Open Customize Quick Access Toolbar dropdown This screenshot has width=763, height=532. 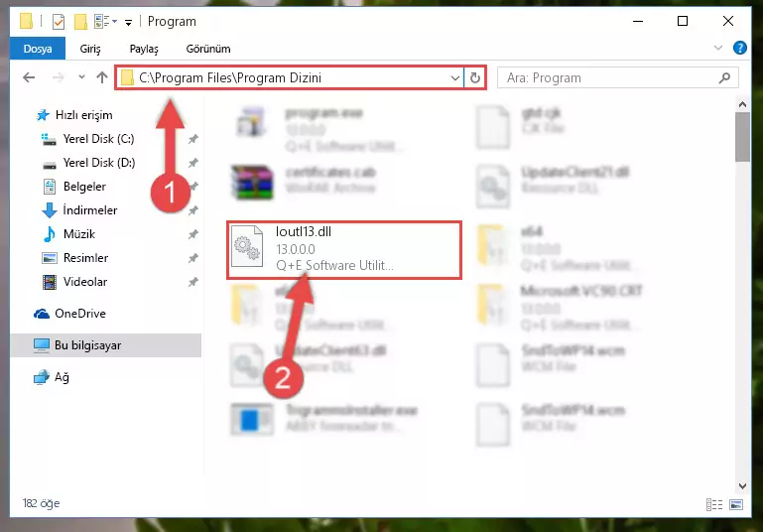(128, 23)
